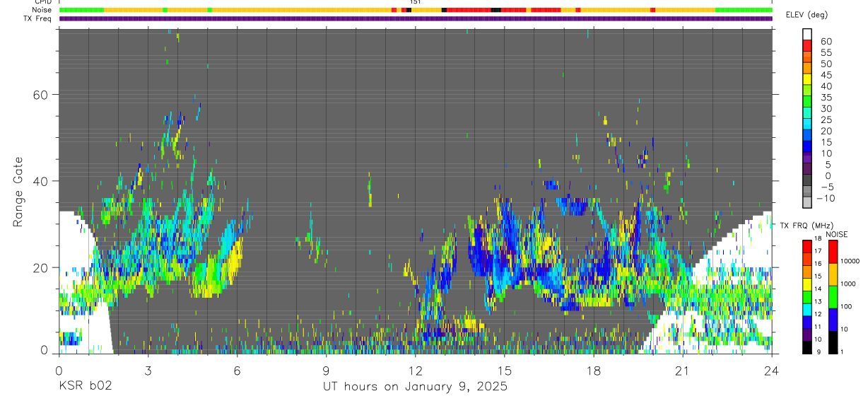
Task: Click the 21 hour tick label
Action: 683,370
